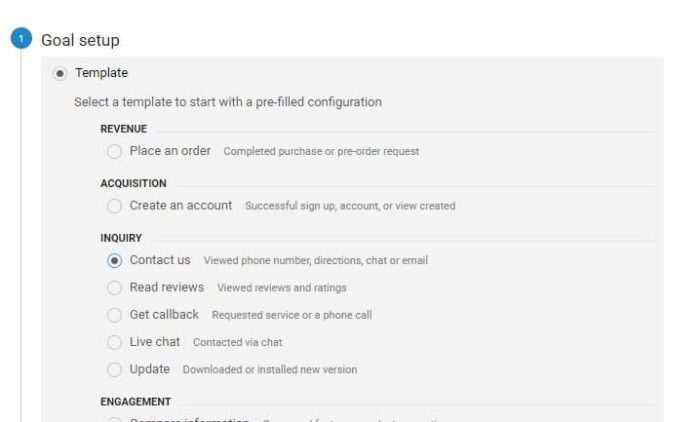Viewport: 700px width, 422px height.
Task: Click the 'Downloaded or installed new version' description
Action: tap(270, 370)
